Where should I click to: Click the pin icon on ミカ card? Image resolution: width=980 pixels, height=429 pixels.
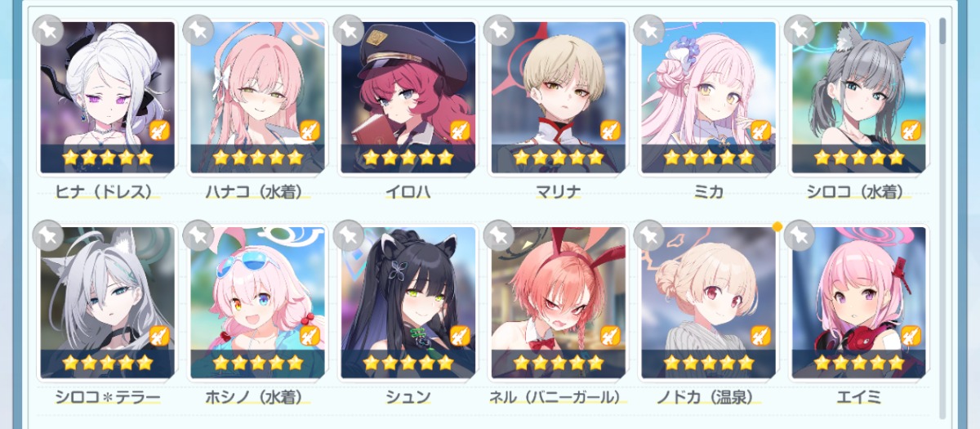click(x=649, y=30)
